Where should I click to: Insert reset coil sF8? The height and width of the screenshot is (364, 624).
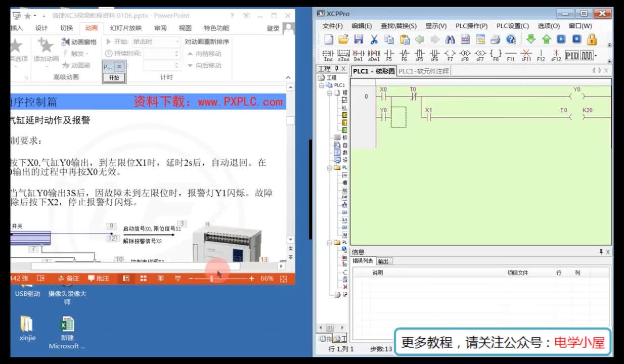click(x=465, y=55)
